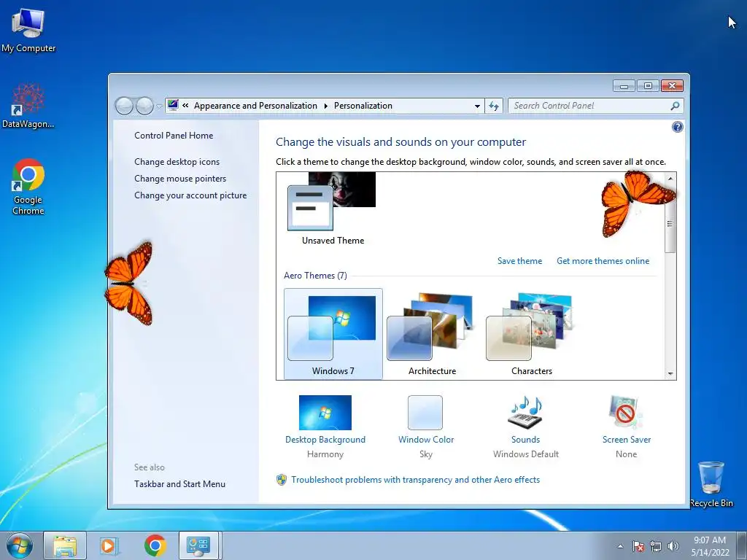Click the Personalization breadcrumb
This screenshot has height=560, width=747.
click(x=363, y=106)
